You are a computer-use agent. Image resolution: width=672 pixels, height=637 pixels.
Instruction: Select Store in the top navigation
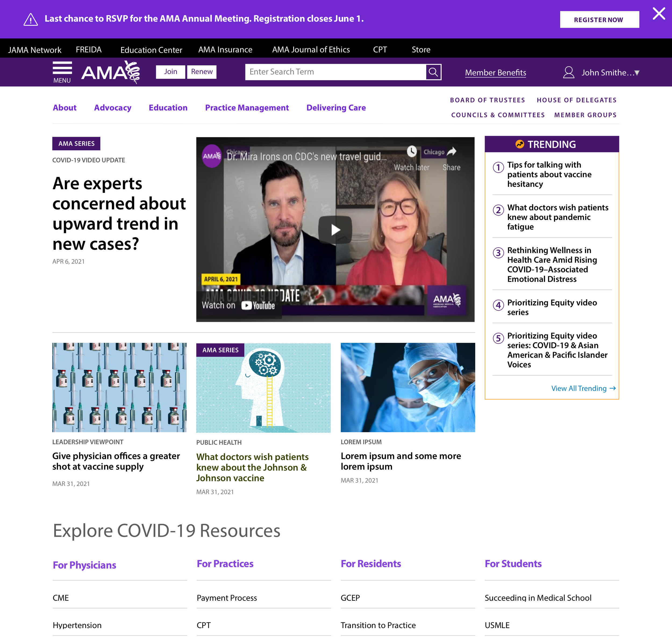click(x=421, y=49)
